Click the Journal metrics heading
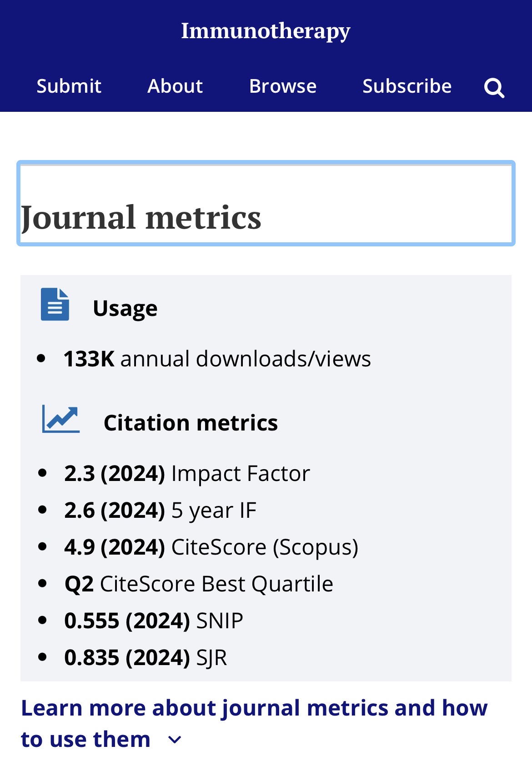The image size is (532, 766). tap(141, 217)
